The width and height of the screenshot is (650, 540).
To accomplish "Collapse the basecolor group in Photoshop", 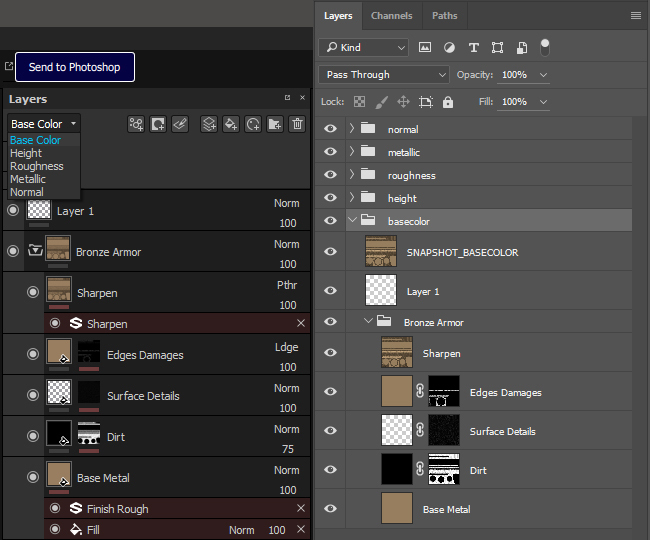I will (352, 220).
